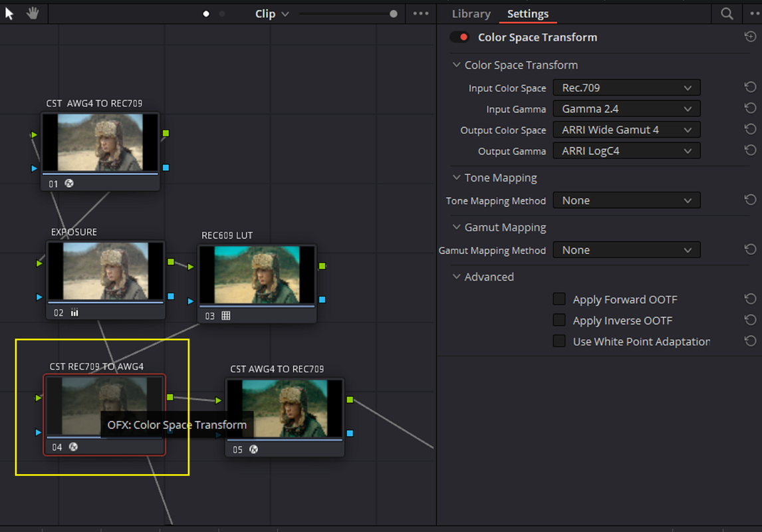The width and height of the screenshot is (762, 532).
Task: Select node 05 CST AWG4 TO REC709 thumbnail
Action: coord(285,408)
